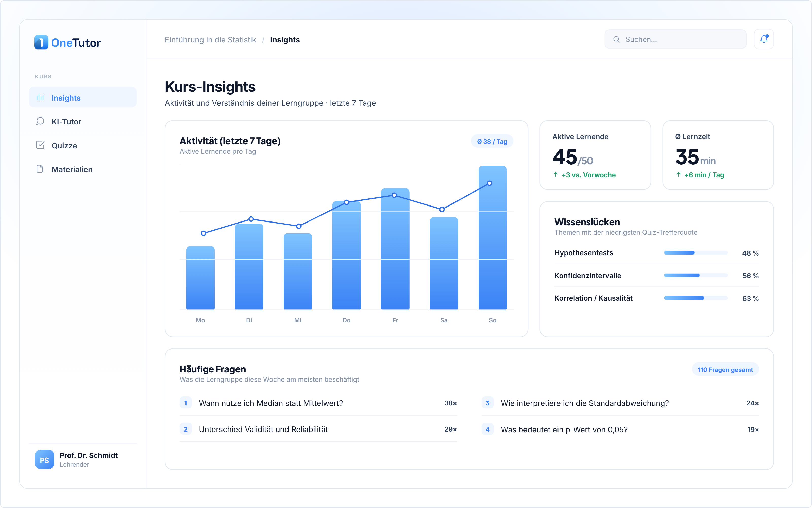Click the Saturday (Sa) line data point

(x=442, y=209)
